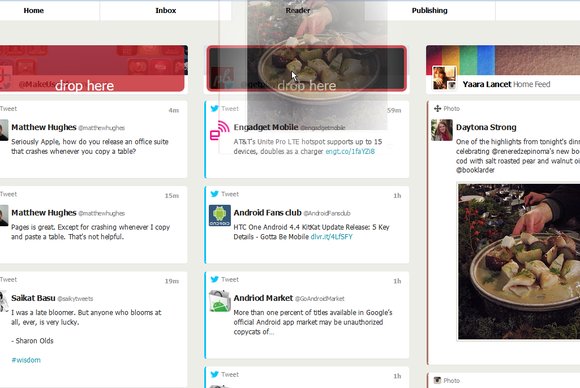Switch to the Inbox tab
The height and width of the screenshot is (388, 580).
point(165,11)
